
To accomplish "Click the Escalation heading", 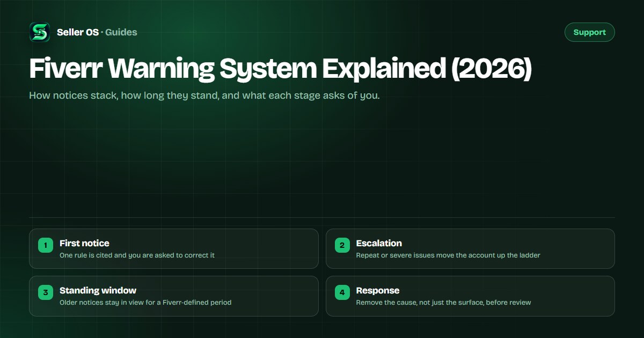I will pos(379,243).
